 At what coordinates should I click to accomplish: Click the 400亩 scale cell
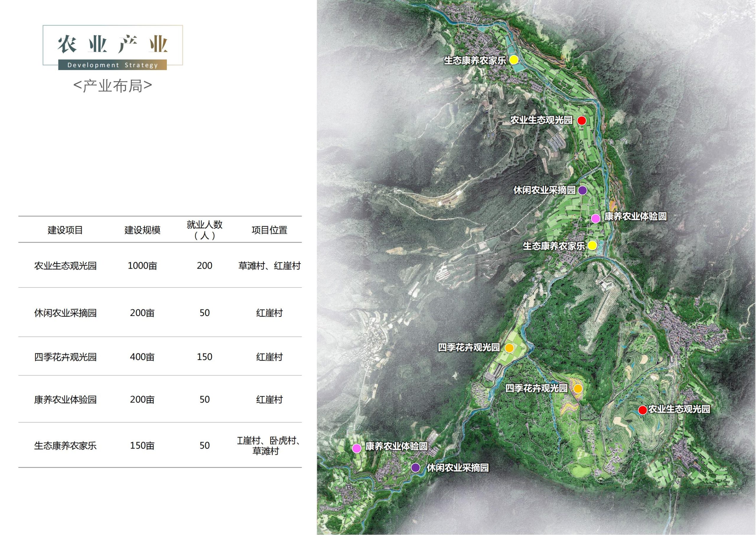click(142, 357)
